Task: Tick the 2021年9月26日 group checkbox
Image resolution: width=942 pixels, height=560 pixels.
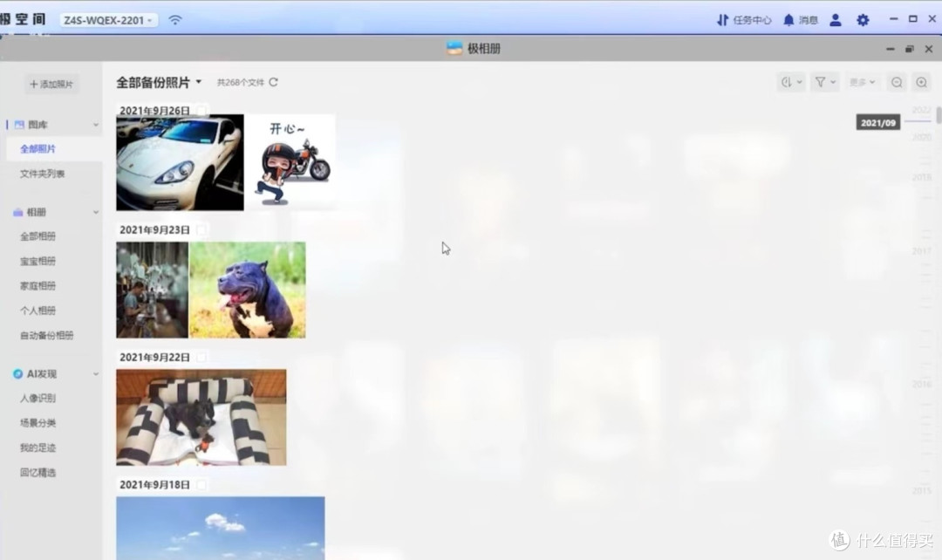Action: coord(201,111)
